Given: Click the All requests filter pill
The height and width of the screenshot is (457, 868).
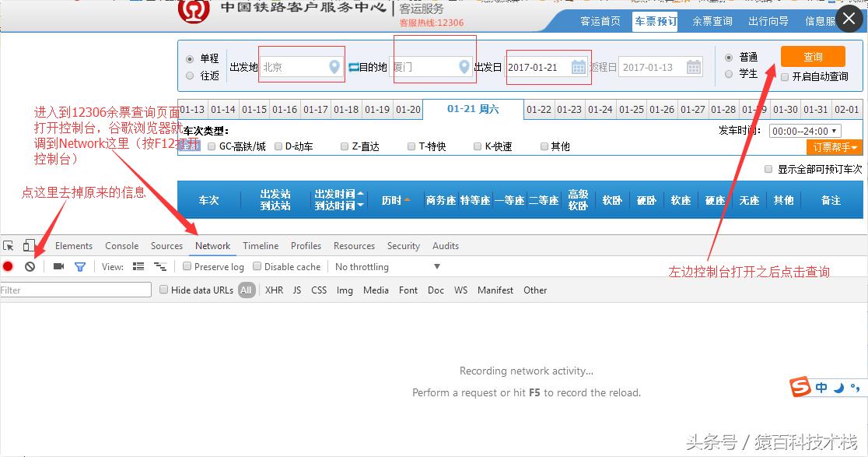Looking at the screenshot, I should (x=247, y=290).
